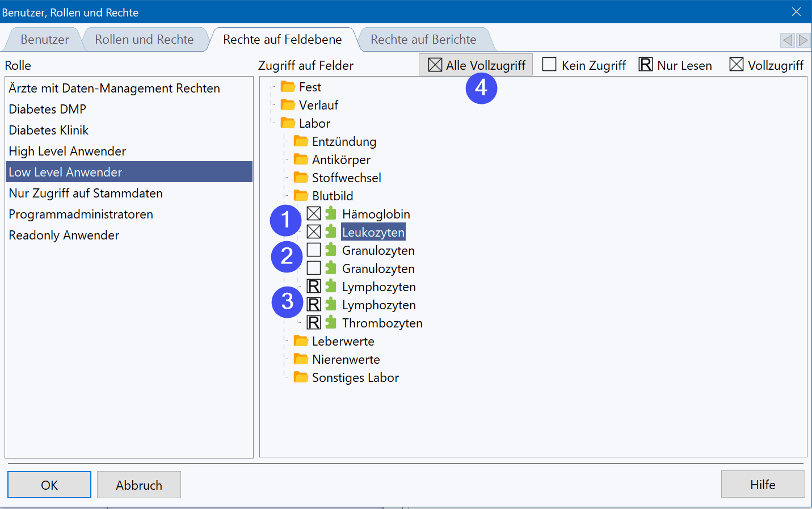Click the Leberwerte folder icon
Screen dimensions: 812x509
301,341
